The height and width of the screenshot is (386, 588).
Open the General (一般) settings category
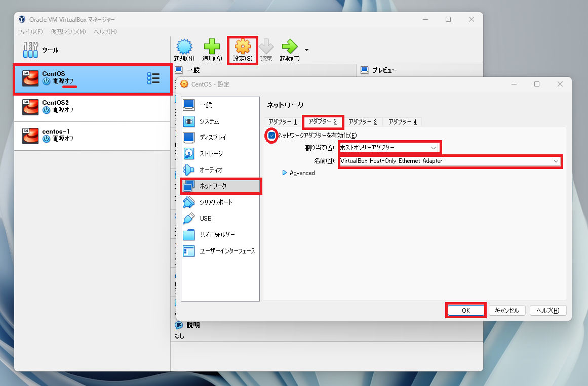[220, 105]
